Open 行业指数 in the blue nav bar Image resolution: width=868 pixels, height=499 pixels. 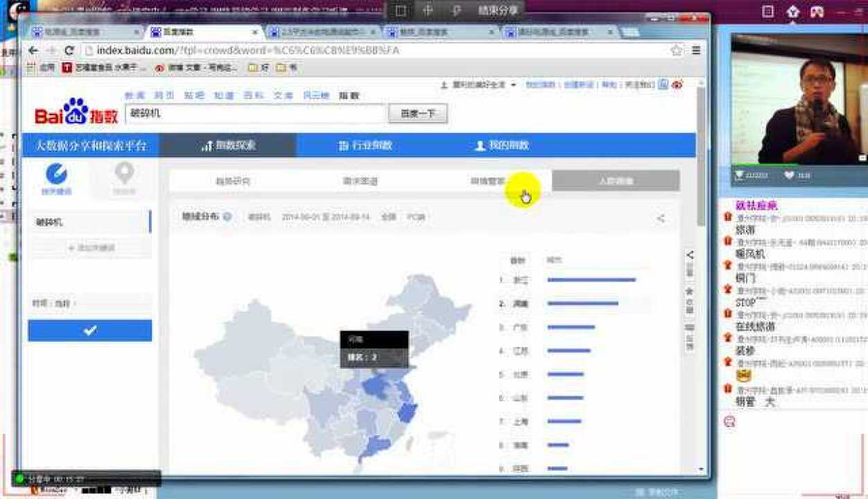[365, 146]
